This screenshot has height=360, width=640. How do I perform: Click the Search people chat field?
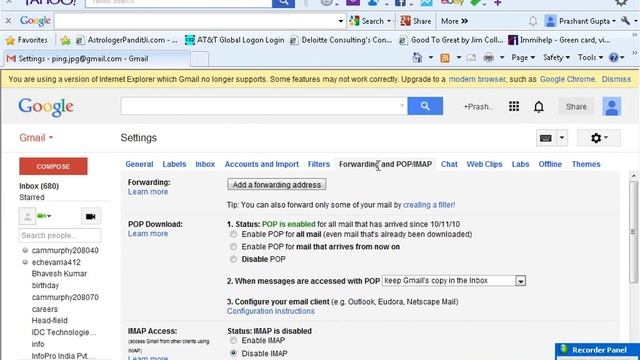(60, 236)
